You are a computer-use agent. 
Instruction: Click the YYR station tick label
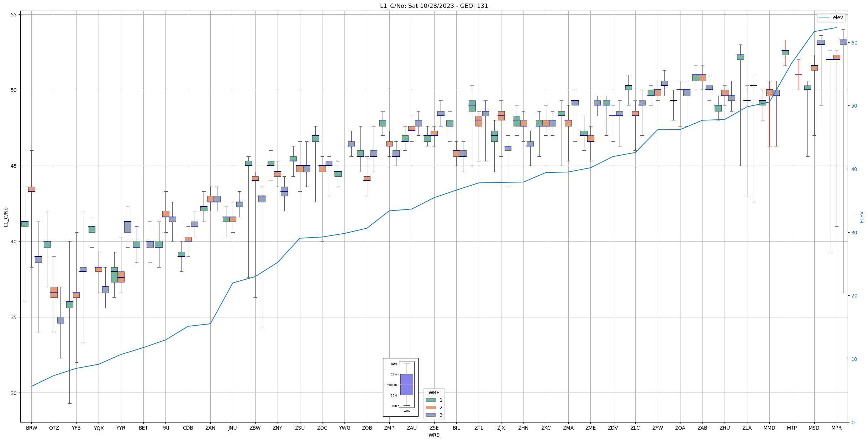coord(121,428)
